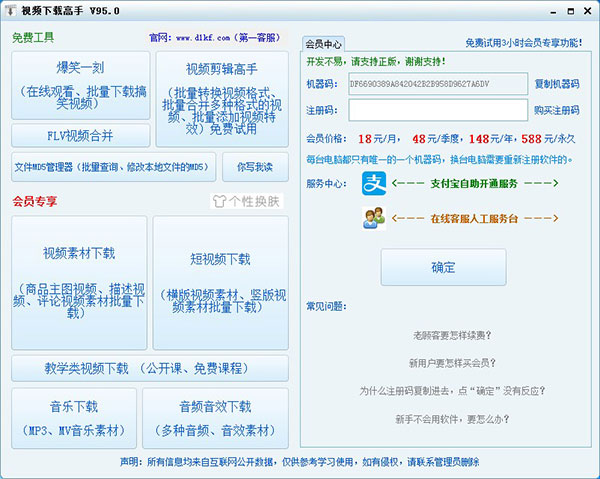The image size is (600, 479).
Task: Click the 声明 disclaimer text at bottom
Action: click(x=300, y=462)
